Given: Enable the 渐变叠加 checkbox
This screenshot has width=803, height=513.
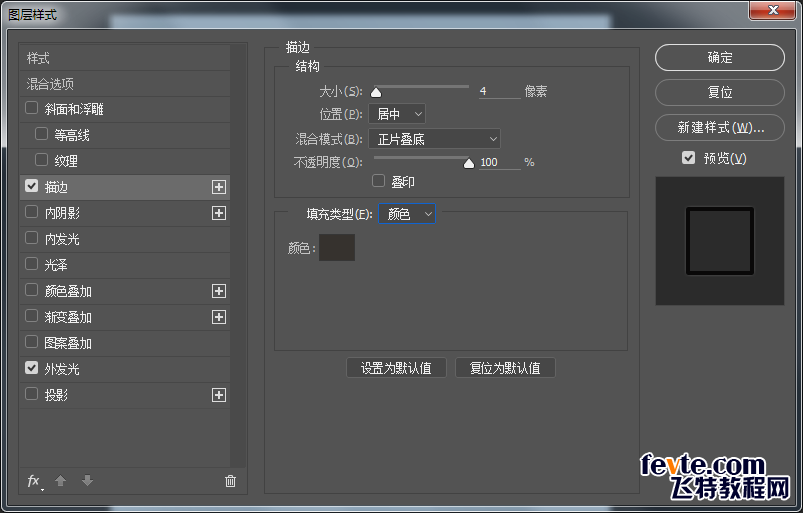Looking at the screenshot, I should click(x=32, y=316).
